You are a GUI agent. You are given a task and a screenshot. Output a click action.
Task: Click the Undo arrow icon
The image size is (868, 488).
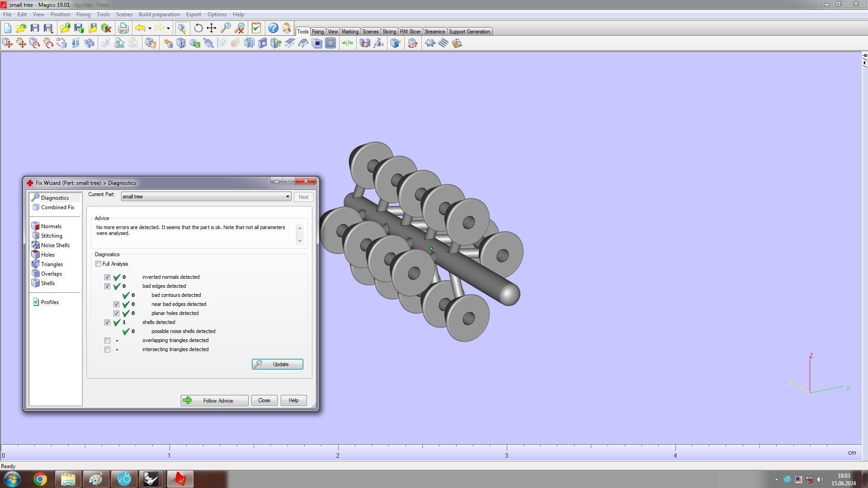(140, 28)
